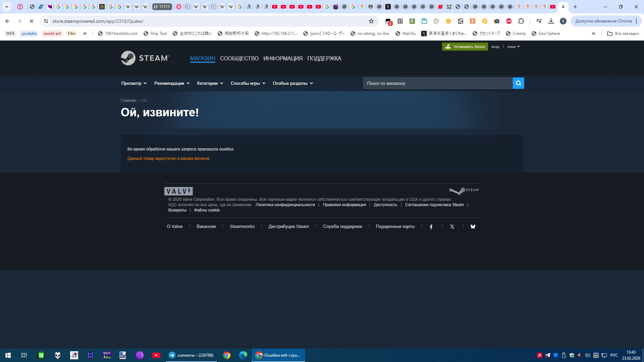The width and height of the screenshot is (644, 362).
Task: Expand the Категории dropdown menu
Action: tap(210, 83)
